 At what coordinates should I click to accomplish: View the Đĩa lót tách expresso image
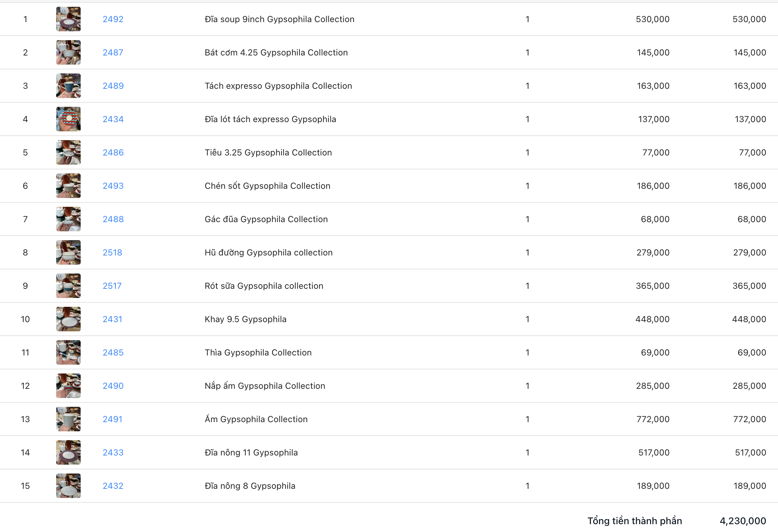(x=68, y=119)
